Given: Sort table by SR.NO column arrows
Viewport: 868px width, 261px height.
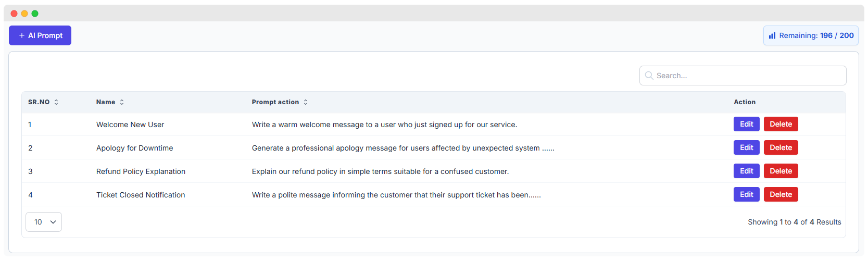Looking at the screenshot, I should (56, 102).
